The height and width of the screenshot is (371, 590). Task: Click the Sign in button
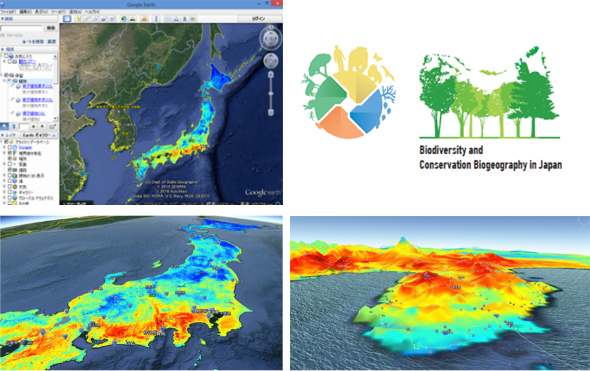259,18
